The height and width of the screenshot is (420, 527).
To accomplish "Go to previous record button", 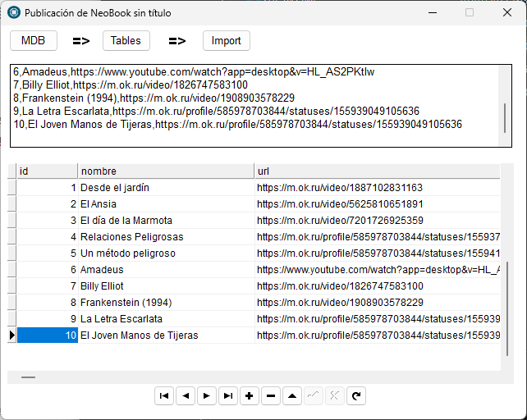I will point(186,396).
